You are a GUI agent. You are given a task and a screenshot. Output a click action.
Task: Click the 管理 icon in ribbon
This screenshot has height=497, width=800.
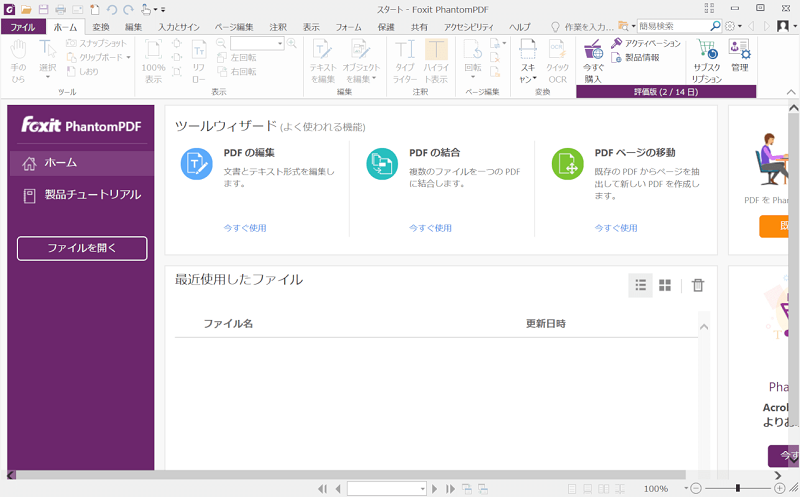click(739, 49)
